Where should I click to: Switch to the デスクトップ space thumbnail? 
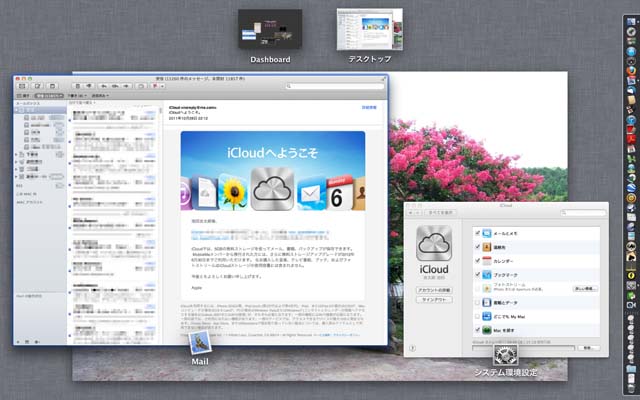(x=369, y=29)
